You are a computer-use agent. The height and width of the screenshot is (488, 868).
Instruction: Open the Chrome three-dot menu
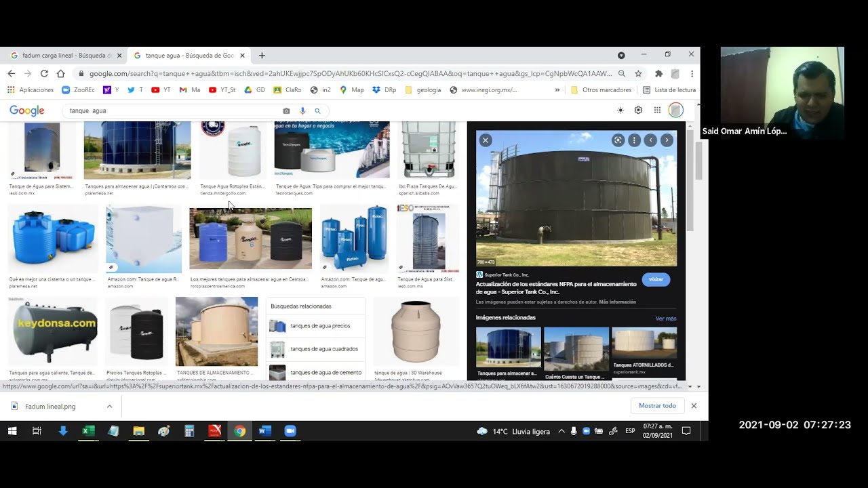coord(692,73)
